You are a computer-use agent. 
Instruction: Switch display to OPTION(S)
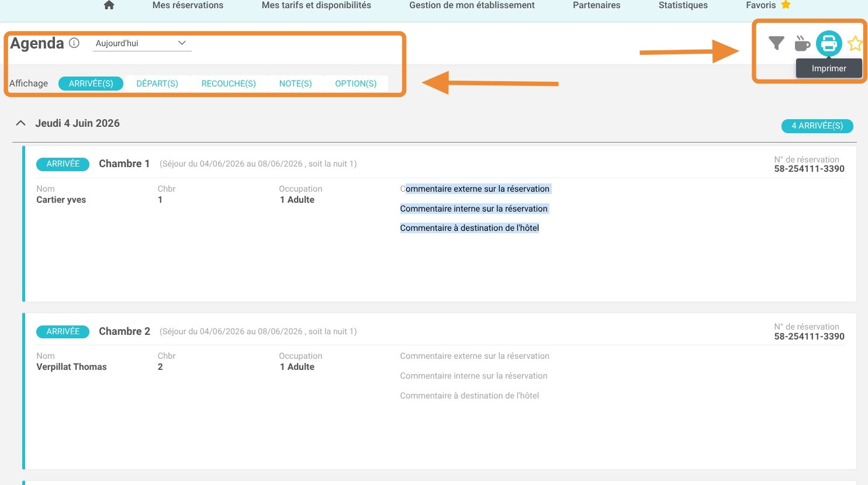(x=355, y=84)
